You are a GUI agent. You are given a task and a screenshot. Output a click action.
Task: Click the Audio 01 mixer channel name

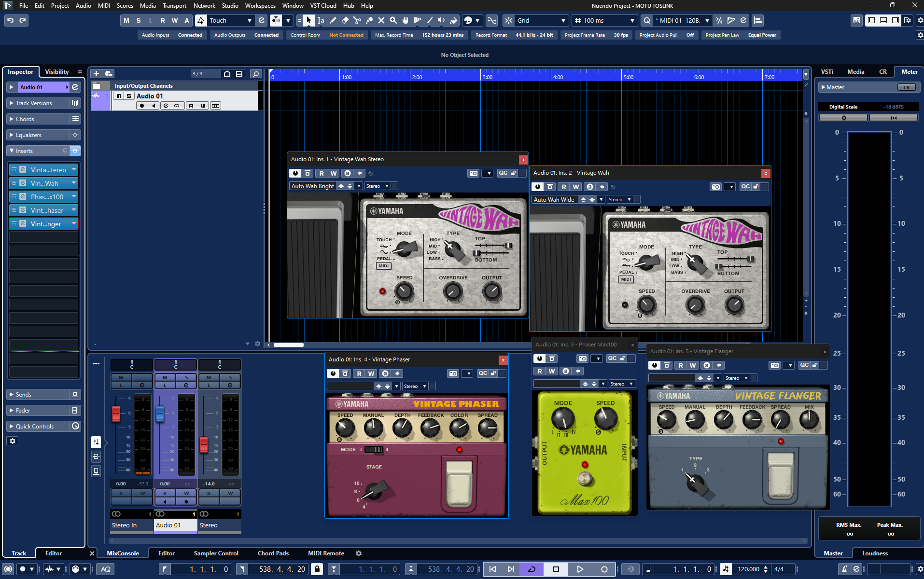[176, 525]
